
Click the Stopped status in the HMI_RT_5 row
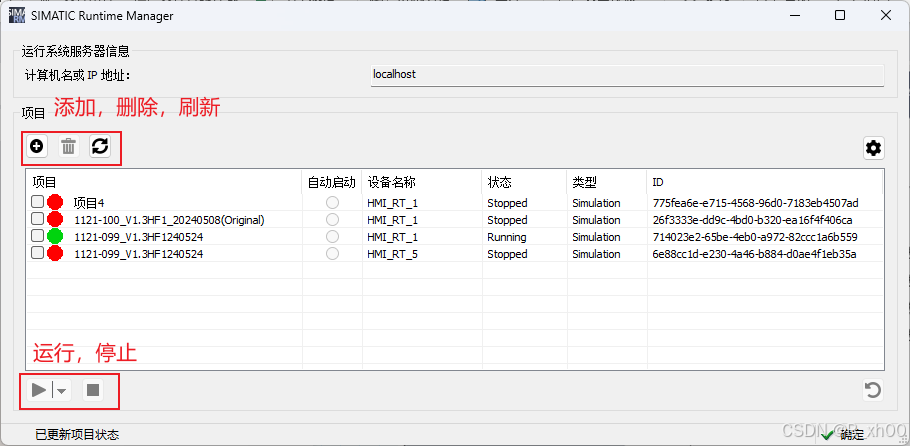point(507,254)
